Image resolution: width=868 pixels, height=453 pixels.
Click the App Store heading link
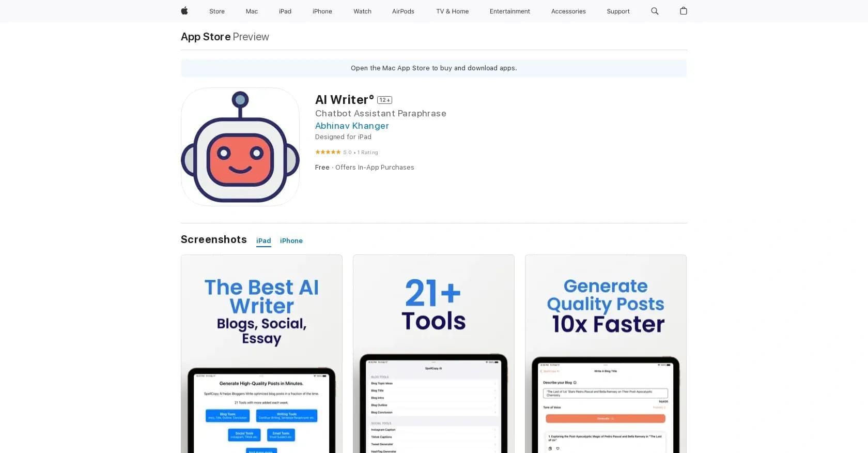tap(206, 37)
